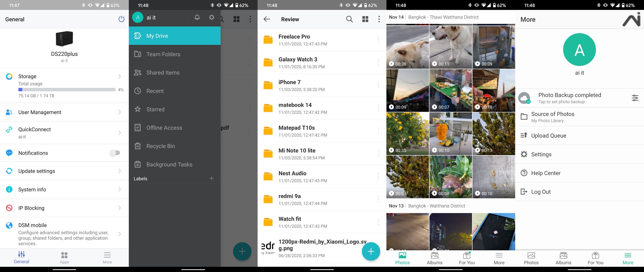This screenshot has height=272, width=644.
Task: Expand QuickConnect chevron
Action: (119, 133)
